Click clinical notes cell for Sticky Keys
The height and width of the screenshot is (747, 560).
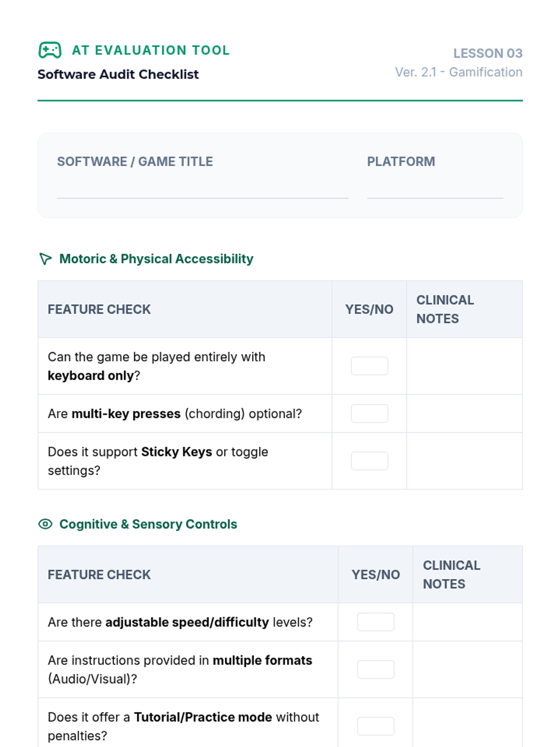tap(464, 461)
